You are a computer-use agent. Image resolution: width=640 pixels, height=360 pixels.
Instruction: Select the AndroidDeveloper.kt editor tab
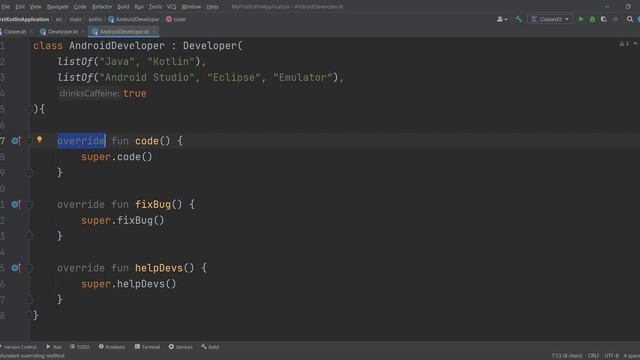(124, 31)
